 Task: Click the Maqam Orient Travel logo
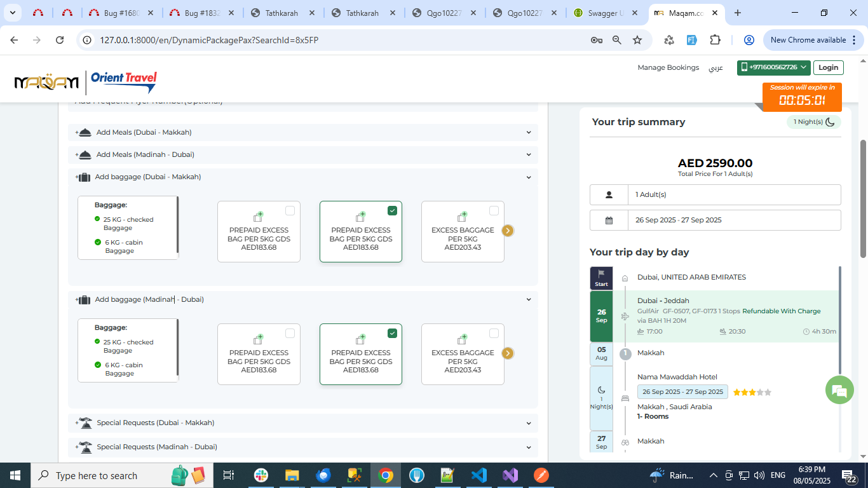[85, 81]
